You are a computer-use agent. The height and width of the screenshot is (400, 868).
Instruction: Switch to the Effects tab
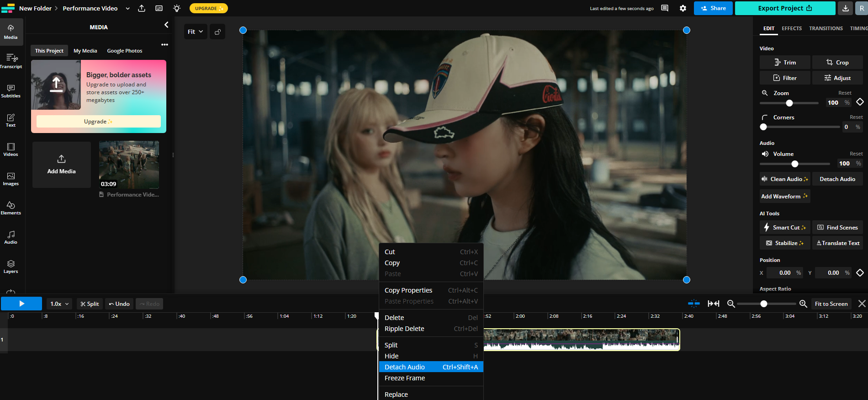[x=791, y=28]
